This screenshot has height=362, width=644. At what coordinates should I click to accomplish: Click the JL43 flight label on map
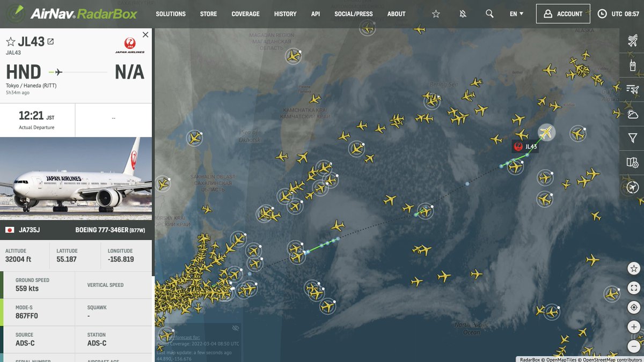click(x=525, y=146)
